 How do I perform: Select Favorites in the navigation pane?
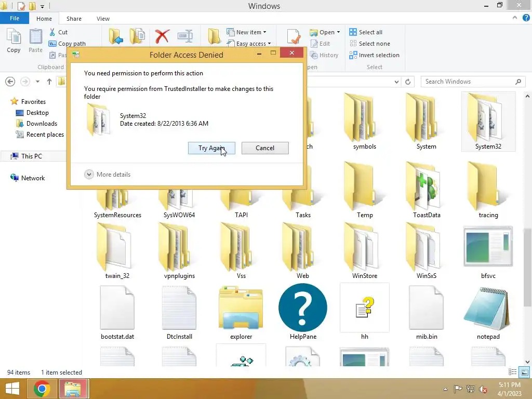click(x=28, y=101)
